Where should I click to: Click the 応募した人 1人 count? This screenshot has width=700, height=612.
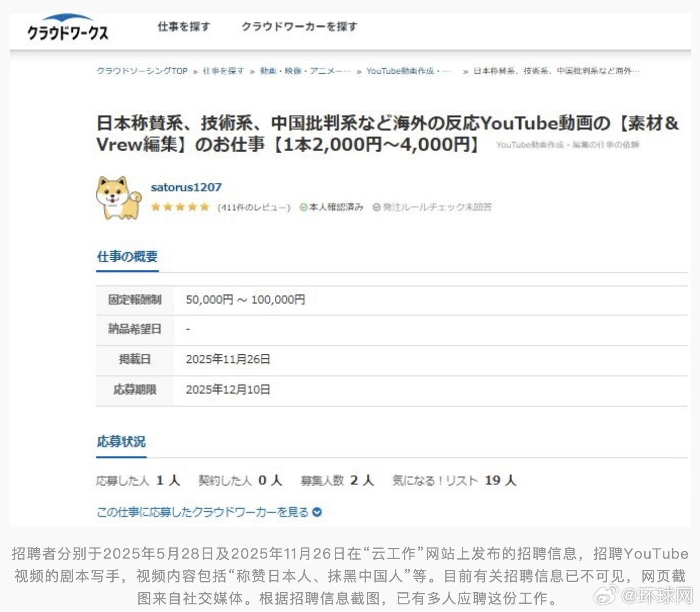pyautogui.click(x=138, y=480)
